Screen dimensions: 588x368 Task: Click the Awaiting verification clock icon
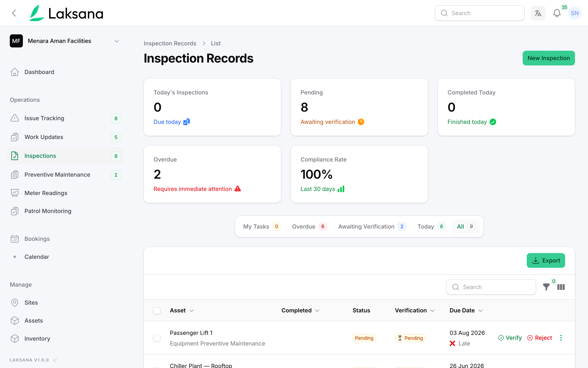(x=361, y=122)
